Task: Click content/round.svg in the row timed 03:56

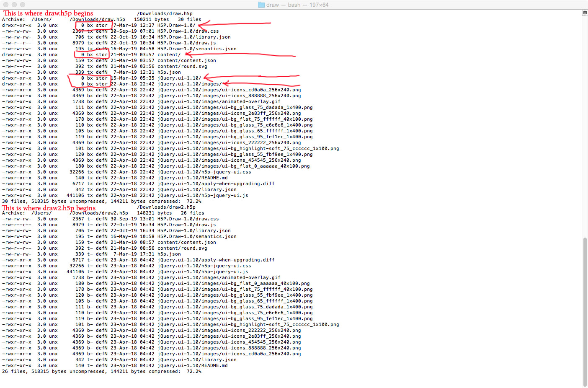Action: [x=182, y=66]
